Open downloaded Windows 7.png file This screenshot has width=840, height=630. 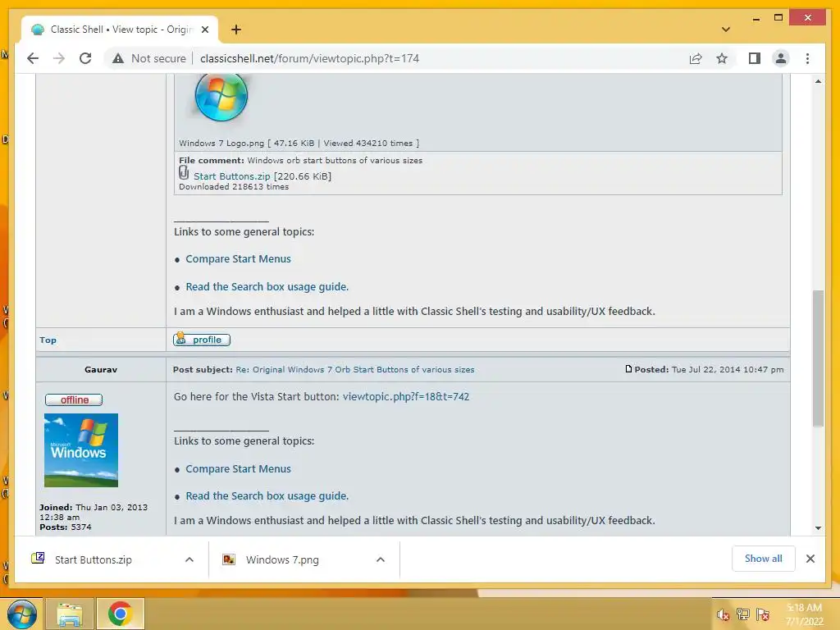[x=282, y=559]
